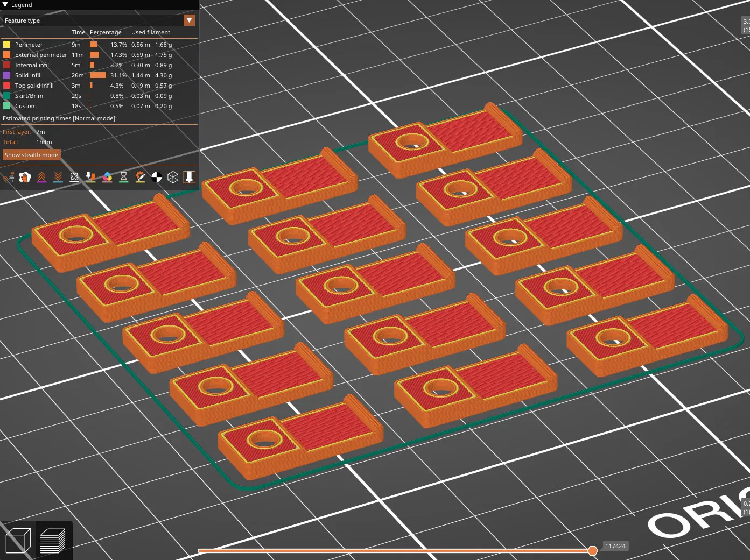Click the 117424 slider value label
The image size is (750, 560).
pyautogui.click(x=615, y=546)
